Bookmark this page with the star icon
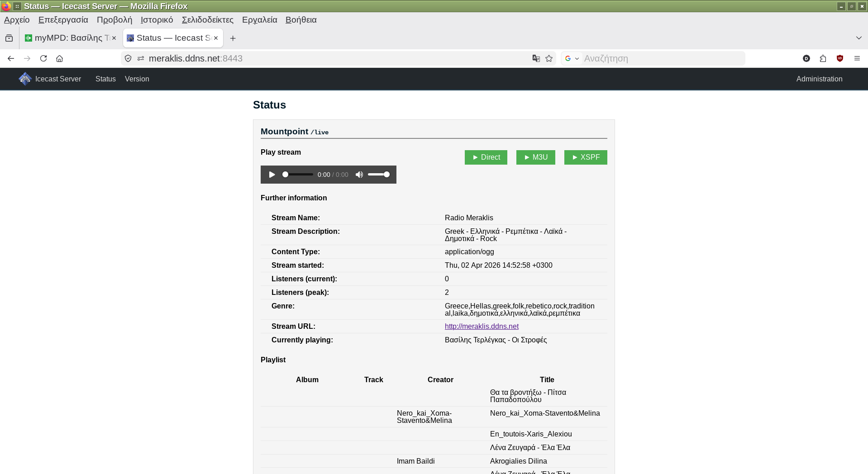868x474 pixels. pyautogui.click(x=549, y=58)
